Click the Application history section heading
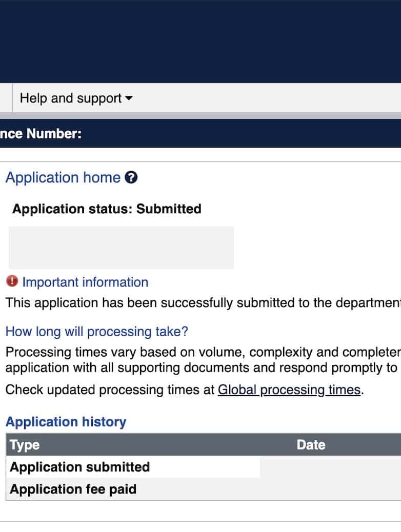401x532 pixels. [66, 422]
